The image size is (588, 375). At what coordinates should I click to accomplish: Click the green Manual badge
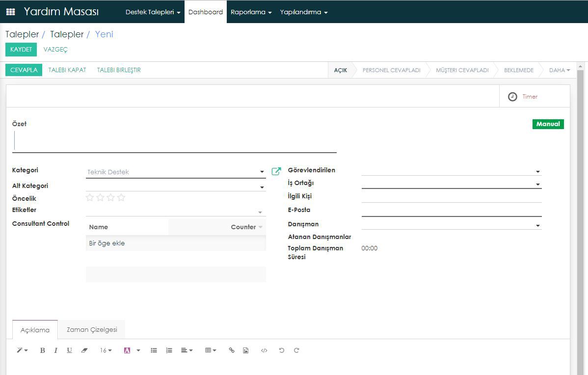pyautogui.click(x=548, y=124)
